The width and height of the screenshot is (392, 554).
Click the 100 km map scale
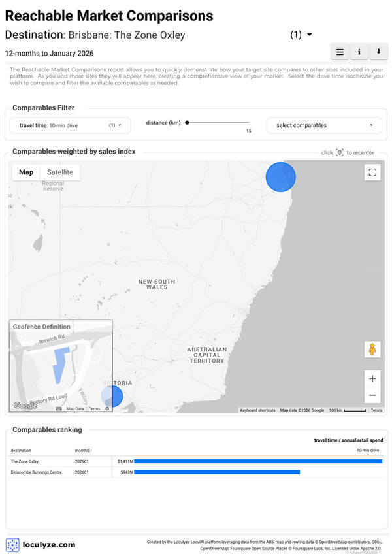[x=347, y=410]
